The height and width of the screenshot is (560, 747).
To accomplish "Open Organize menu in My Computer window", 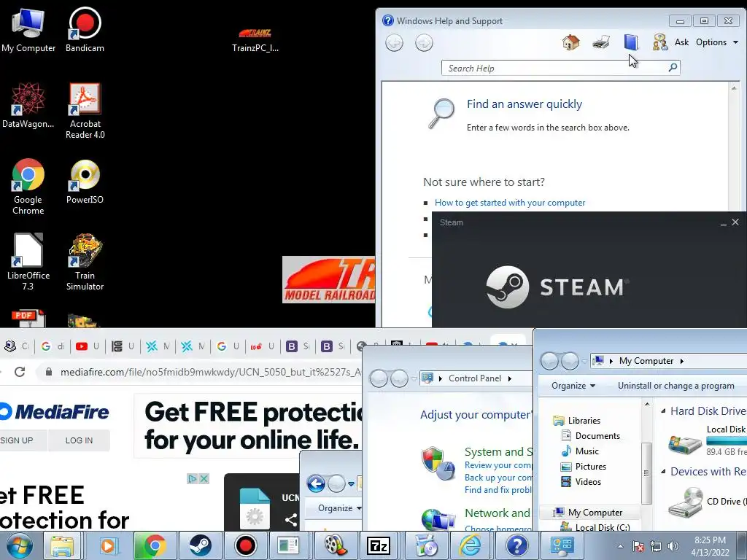I will coord(573,386).
